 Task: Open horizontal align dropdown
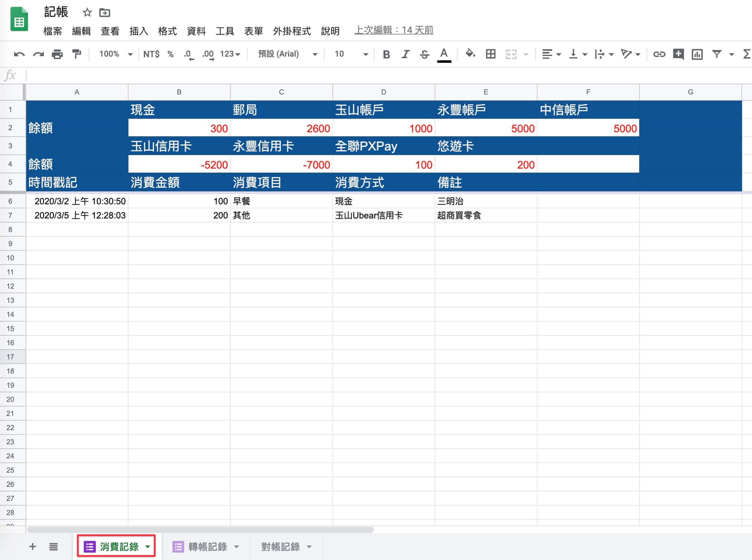(551, 54)
